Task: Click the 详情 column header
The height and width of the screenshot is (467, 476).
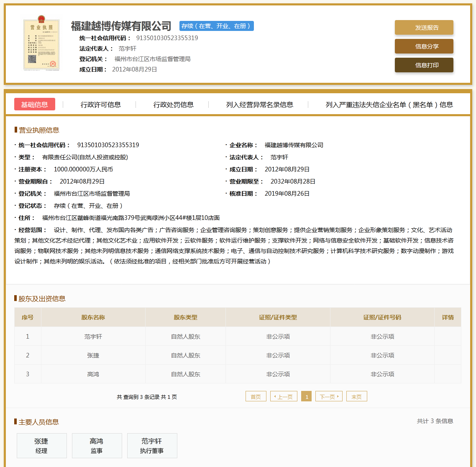Action: (x=448, y=317)
